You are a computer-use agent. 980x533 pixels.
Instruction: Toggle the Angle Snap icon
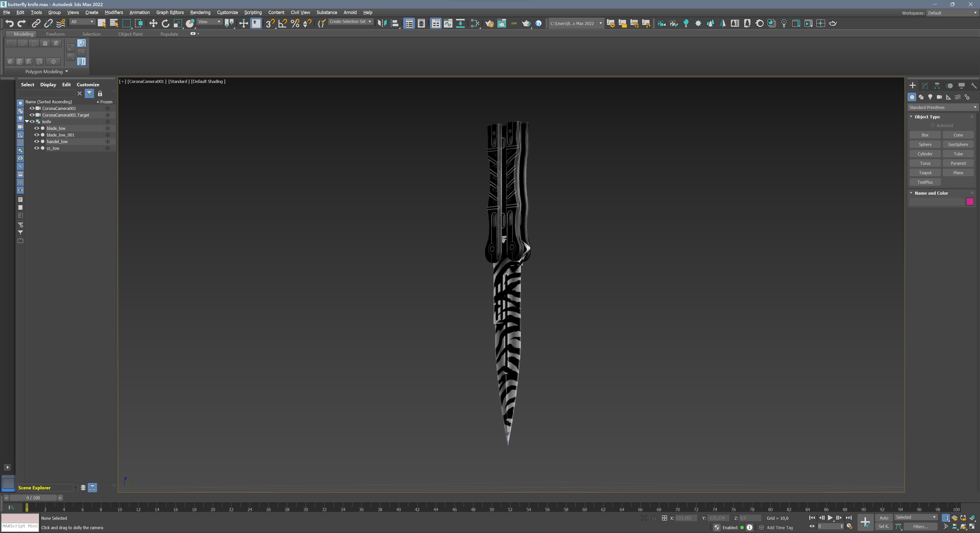283,23
